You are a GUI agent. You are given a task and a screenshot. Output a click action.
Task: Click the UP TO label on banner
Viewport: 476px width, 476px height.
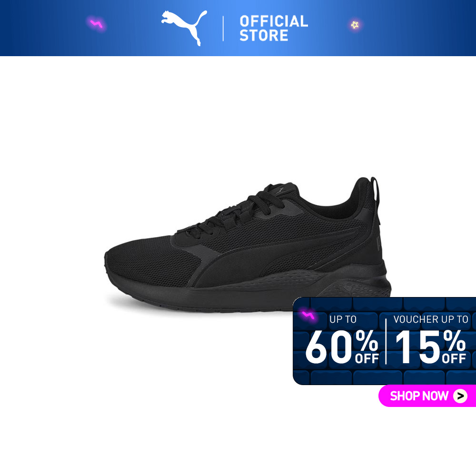click(x=343, y=319)
